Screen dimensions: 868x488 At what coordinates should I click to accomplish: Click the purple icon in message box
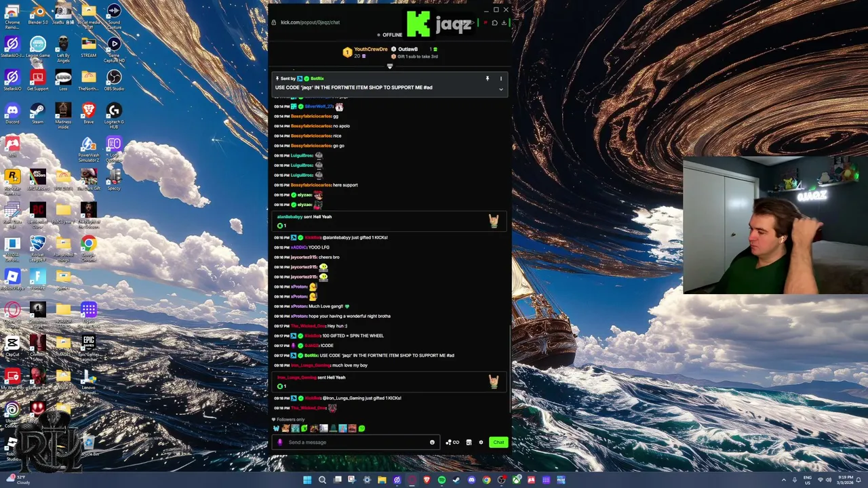279,443
